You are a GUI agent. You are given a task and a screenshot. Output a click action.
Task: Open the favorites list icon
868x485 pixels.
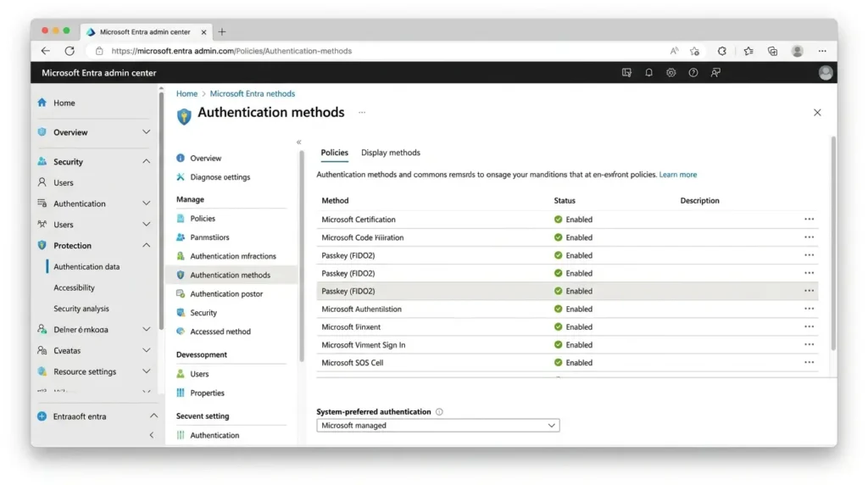point(748,51)
